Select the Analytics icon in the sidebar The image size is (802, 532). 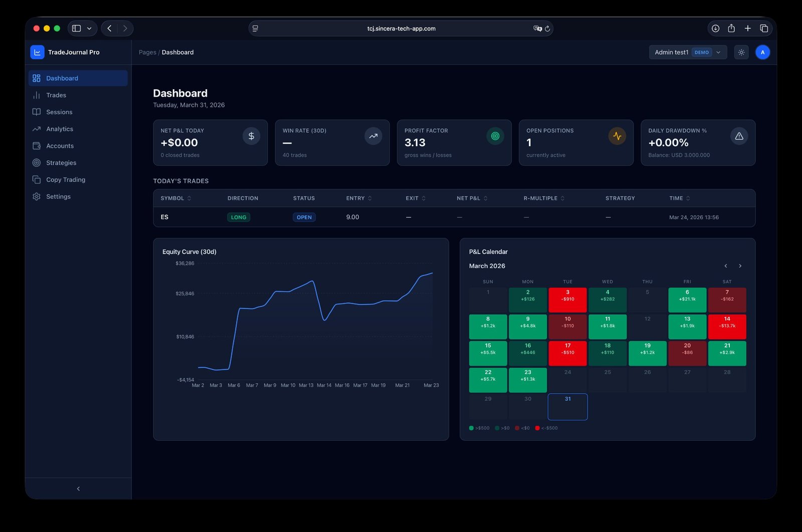point(36,129)
